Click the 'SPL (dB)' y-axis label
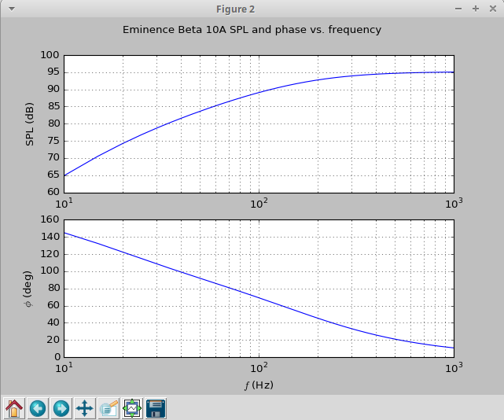 click(29, 124)
